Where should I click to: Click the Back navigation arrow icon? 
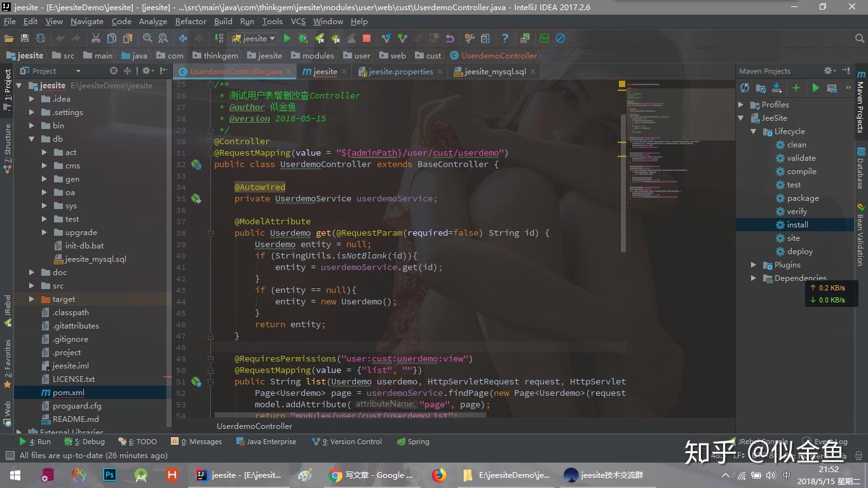[x=182, y=39]
